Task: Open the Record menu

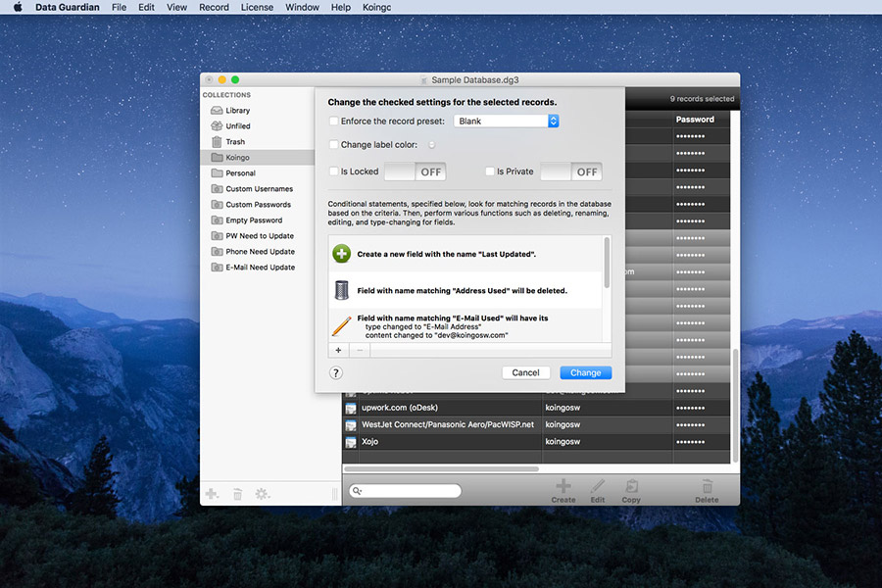Action: click(x=214, y=7)
